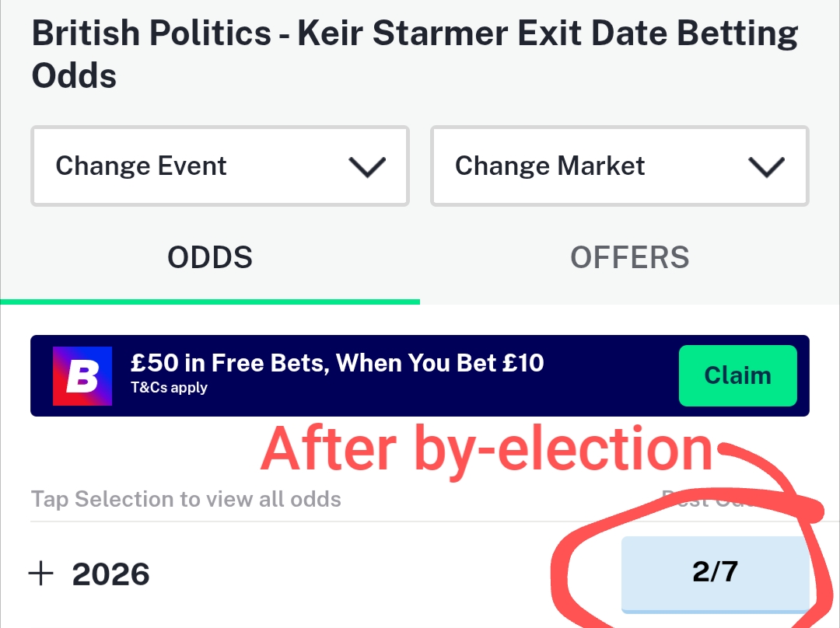Open the Change Market dropdown
The height and width of the screenshot is (628, 840).
point(619,166)
